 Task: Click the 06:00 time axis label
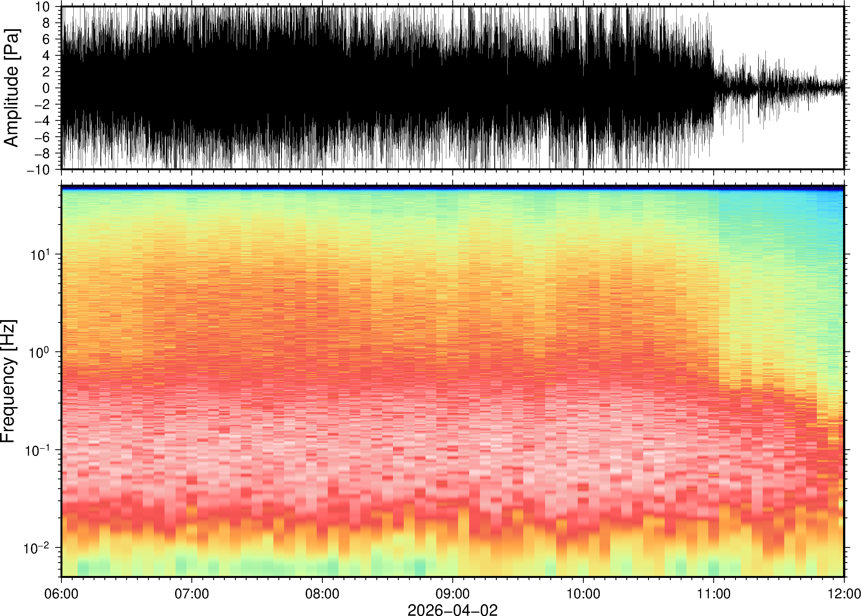click(x=62, y=594)
